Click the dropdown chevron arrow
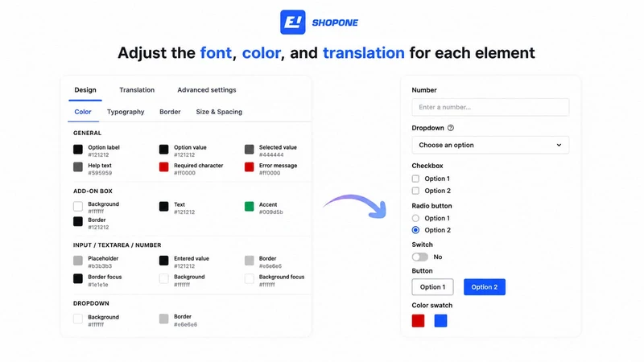The image size is (644, 362). coord(559,145)
